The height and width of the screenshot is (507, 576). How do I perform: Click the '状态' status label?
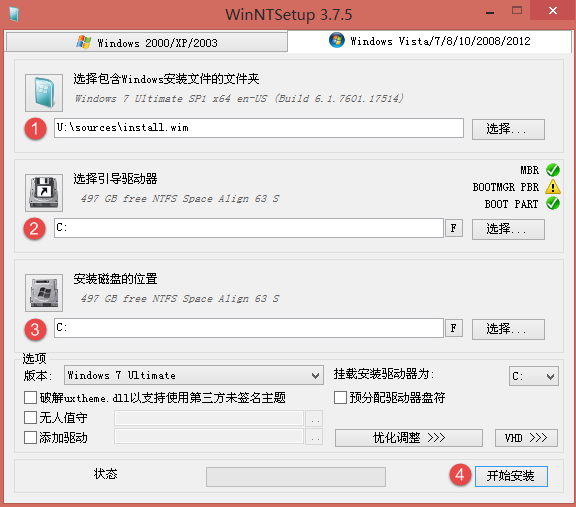click(105, 474)
